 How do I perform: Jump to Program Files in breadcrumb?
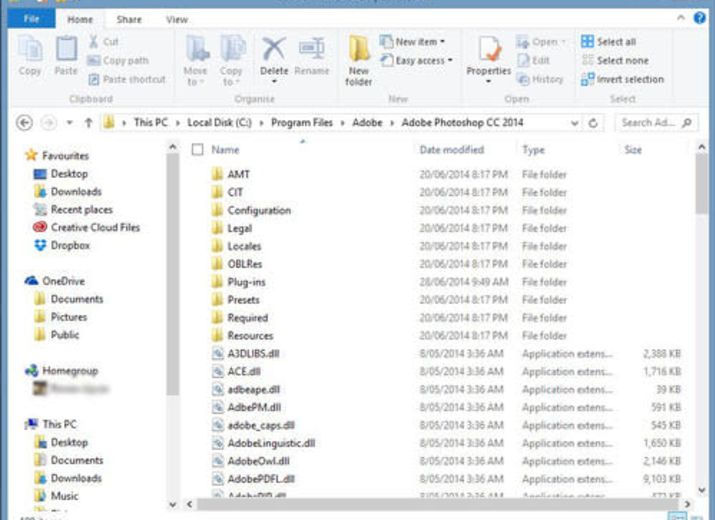click(x=302, y=123)
